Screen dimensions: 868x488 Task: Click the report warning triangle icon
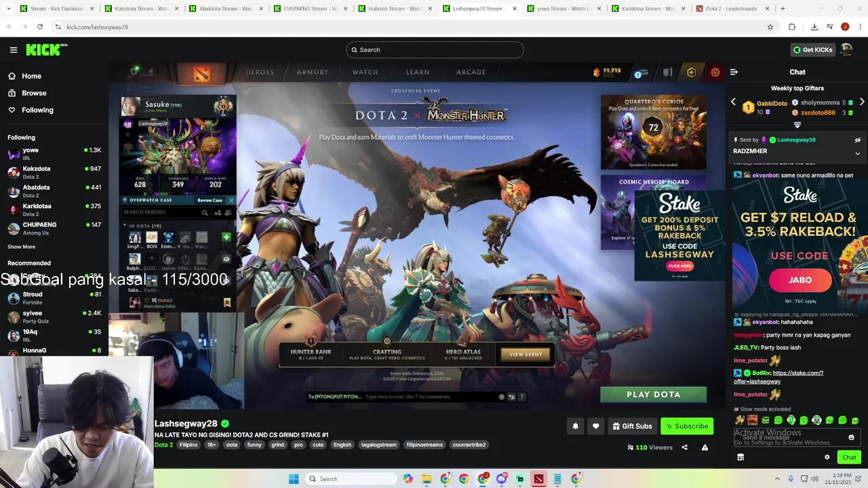pos(705,447)
